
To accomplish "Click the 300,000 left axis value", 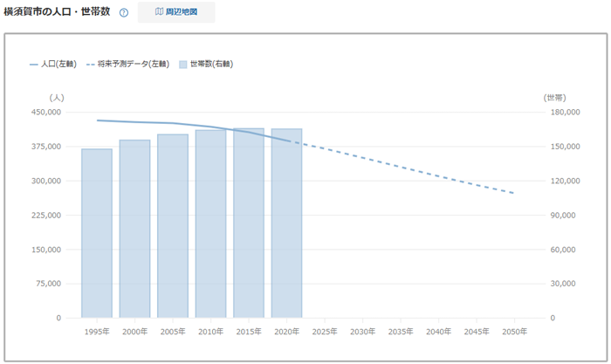I will [x=46, y=181].
